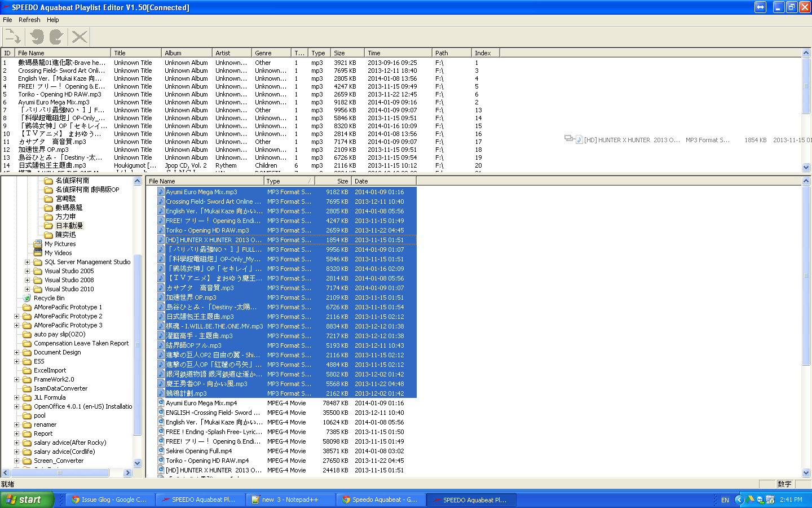Viewport: 812px width, 508px height.
Task: Sort playlist by Artist column header
Action: pyautogui.click(x=232, y=53)
